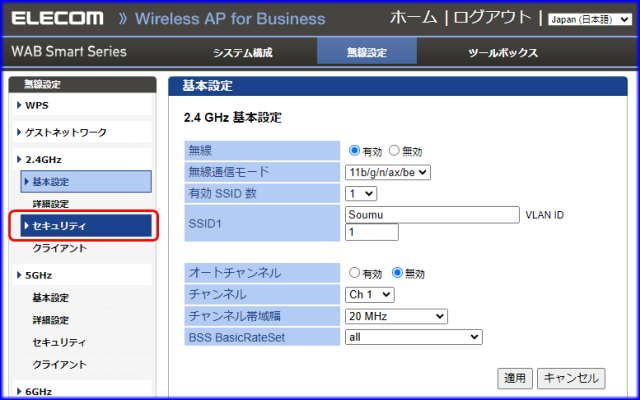Viewport: 640px width, 400px height.
Task: Open the チャンネル Ch 1 dropdown
Action: 369,294
